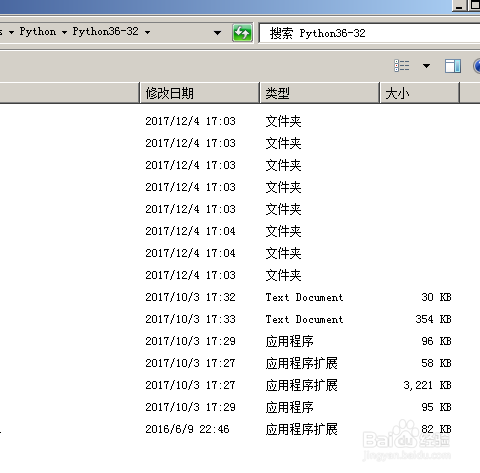Sort by the 修改日期 column header
Image resolution: width=480 pixels, height=473 pixels.
point(199,93)
